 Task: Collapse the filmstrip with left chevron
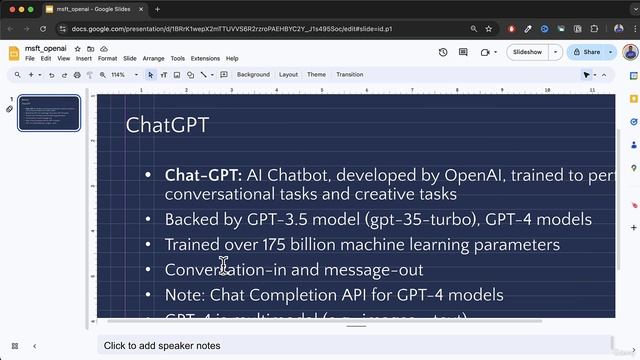point(35,346)
